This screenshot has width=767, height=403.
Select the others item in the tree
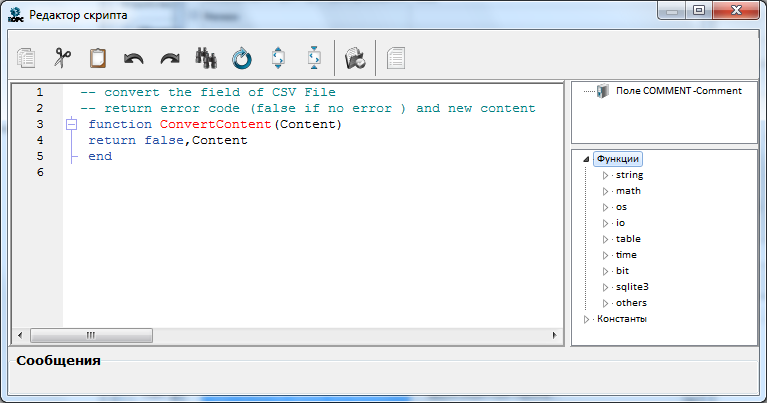pyautogui.click(x=631, y=303)
